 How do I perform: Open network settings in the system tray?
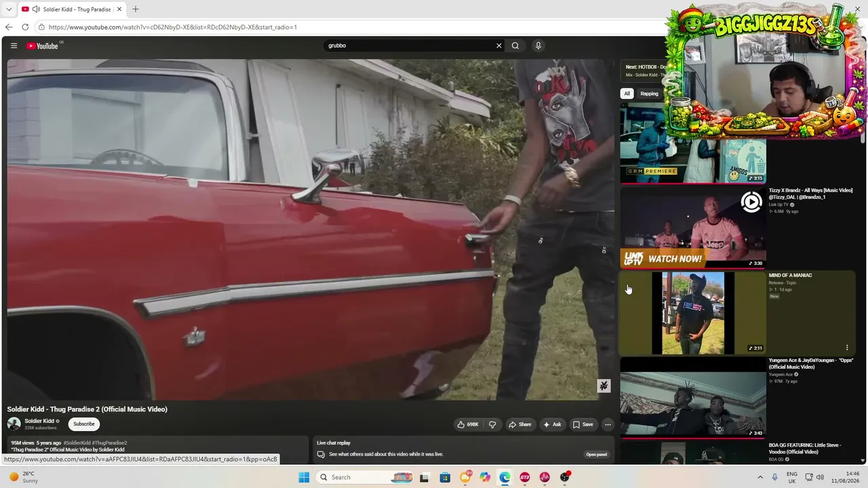(x=810, y=477)
